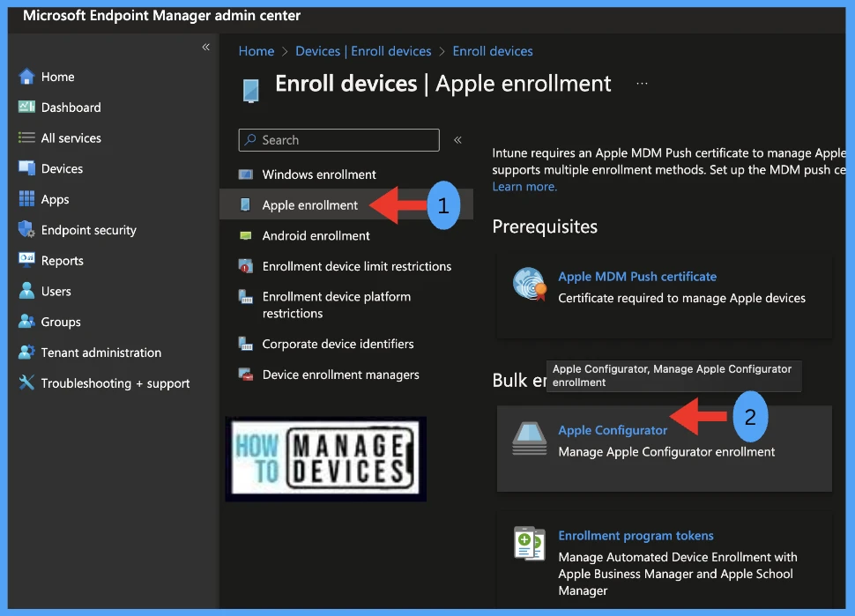Open the Apple MDM Push certificate link
The height and width of the screenshot is (616, 855).
coord(637,277)
